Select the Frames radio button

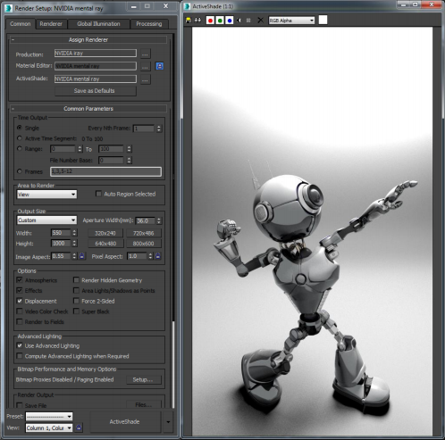pyautogui.click(x=19, y=171)
